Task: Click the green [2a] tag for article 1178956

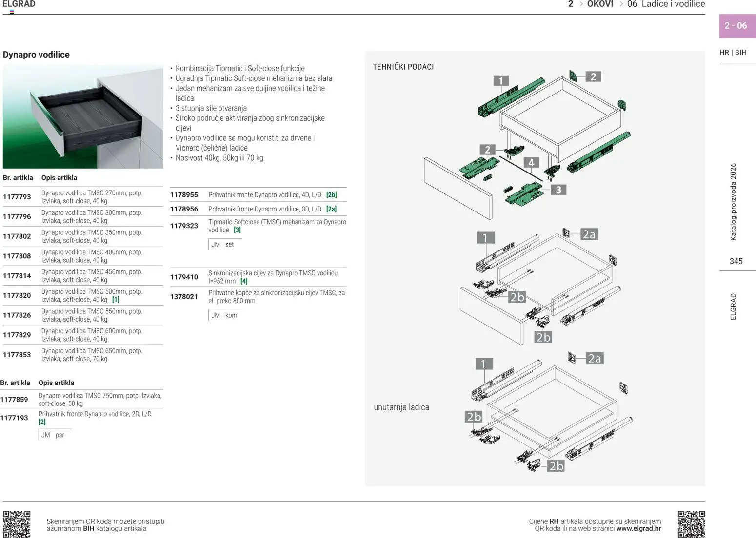Action: click(332, 209)
